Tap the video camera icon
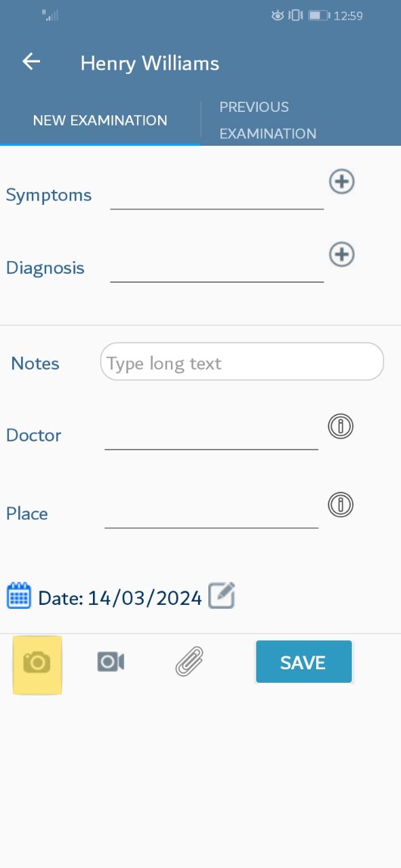 pos(111,662)
